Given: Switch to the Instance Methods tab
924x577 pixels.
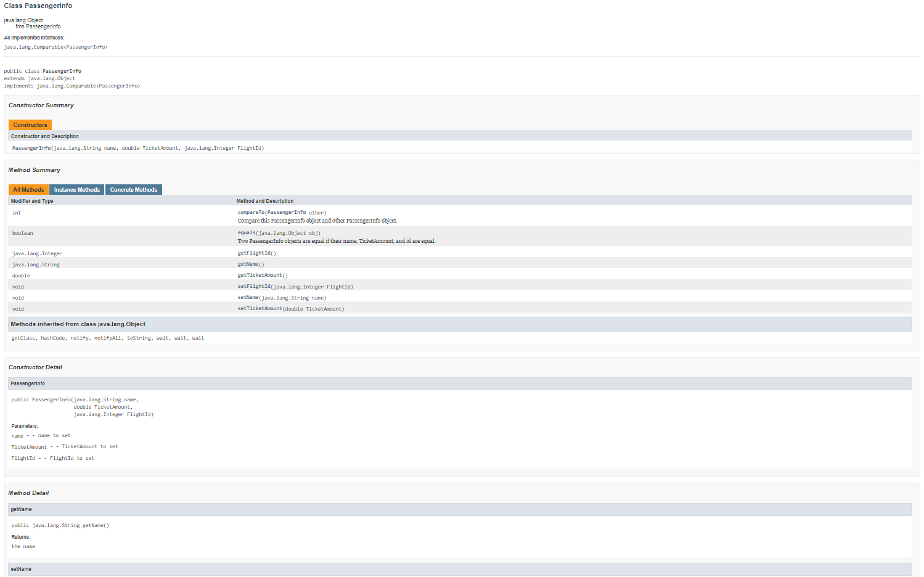Looking at the screenshot, I should [x=76, y=189].
